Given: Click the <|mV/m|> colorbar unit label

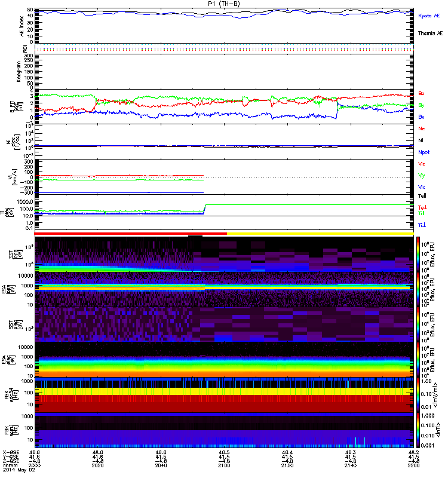Looking at the screenshot, I should [436, 396].
